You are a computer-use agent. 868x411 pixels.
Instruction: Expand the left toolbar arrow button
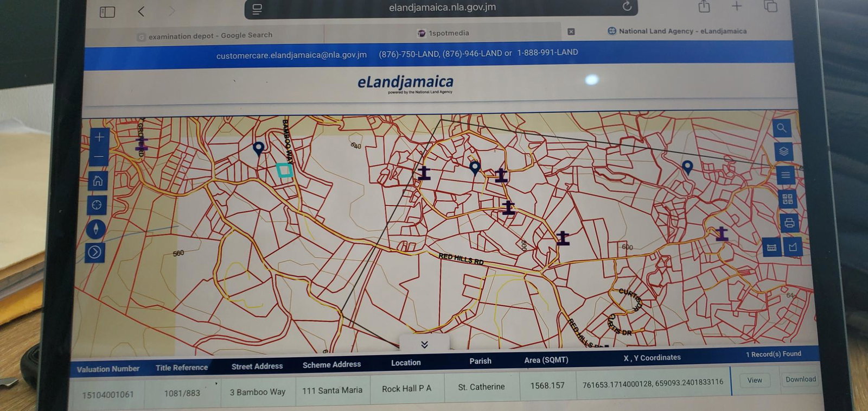[x=94, y=252]
